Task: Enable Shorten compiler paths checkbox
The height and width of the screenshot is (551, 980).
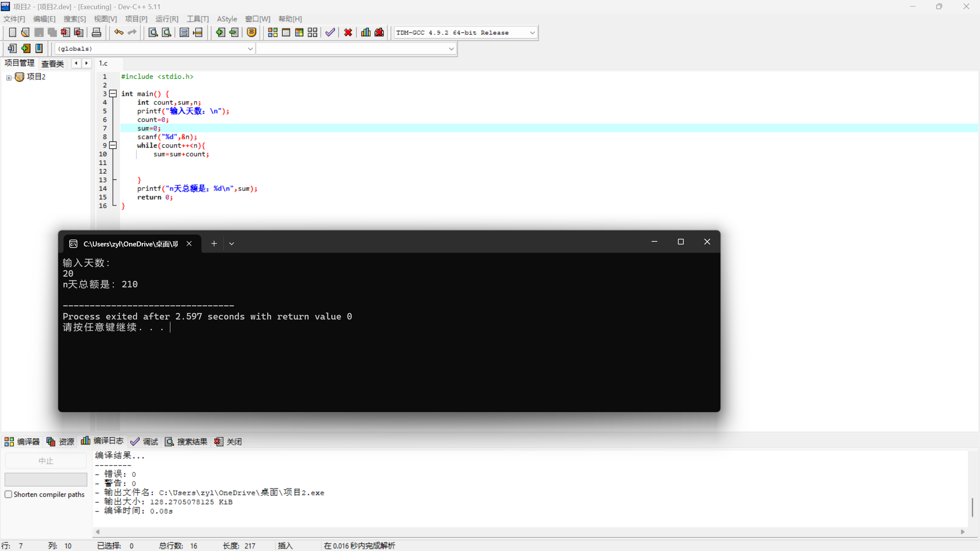Action: (8, 494)
